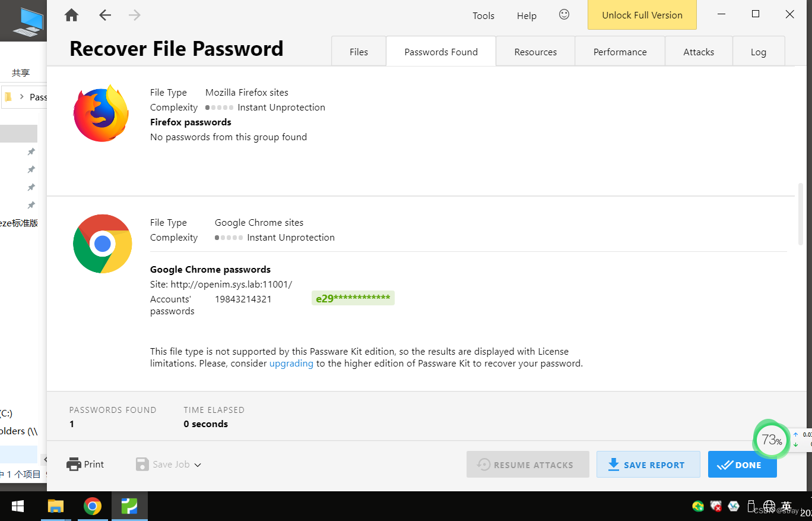Screen dimensions: 812x521
Task: Click the Save Report button
Action: click(648, 465)
